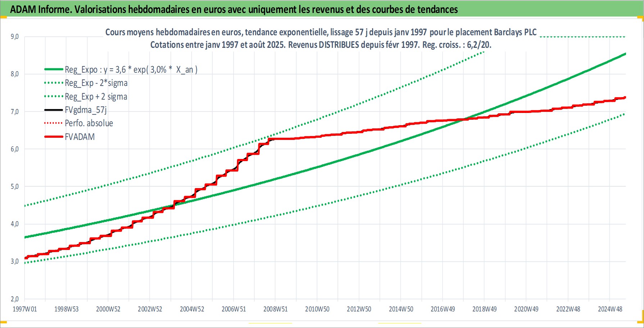Screen dimensions: 644x328
Task: Click the x-axis label '2022W48'
Action: tap(568, 309)
